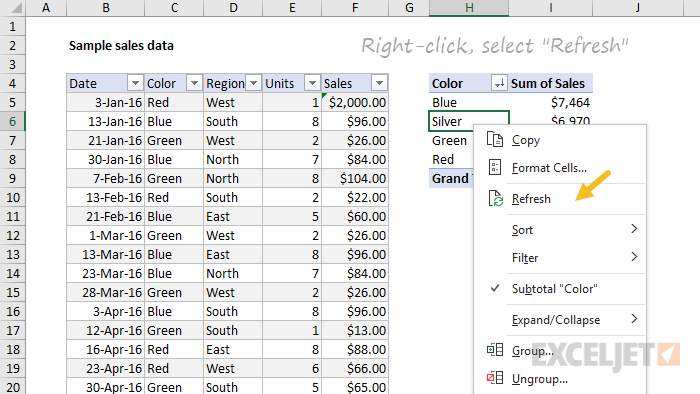Image resolution: width=700 pixels, height=394 pixels.
Task: Click the "$22.00" sales cell
Action: 355,197
